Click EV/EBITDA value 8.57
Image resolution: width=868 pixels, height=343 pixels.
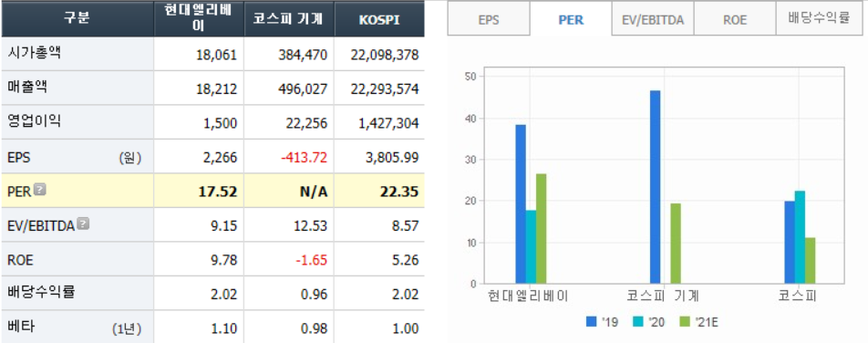click(406, 226)
